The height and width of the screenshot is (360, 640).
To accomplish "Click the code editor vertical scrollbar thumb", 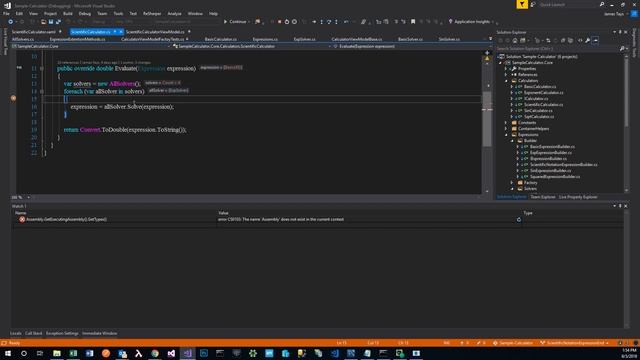I will click(x=487, y=118).
